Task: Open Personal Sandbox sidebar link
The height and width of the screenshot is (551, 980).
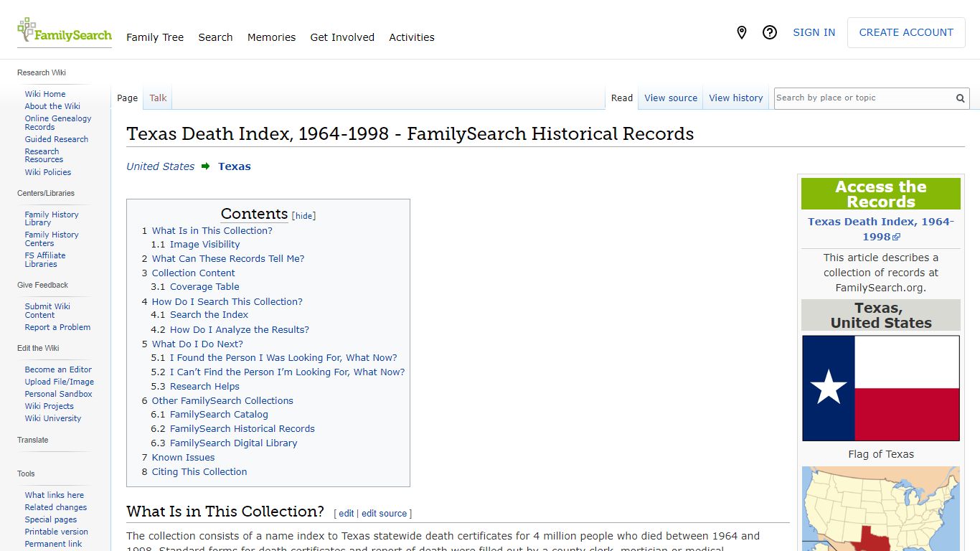Action: [59, 394]
